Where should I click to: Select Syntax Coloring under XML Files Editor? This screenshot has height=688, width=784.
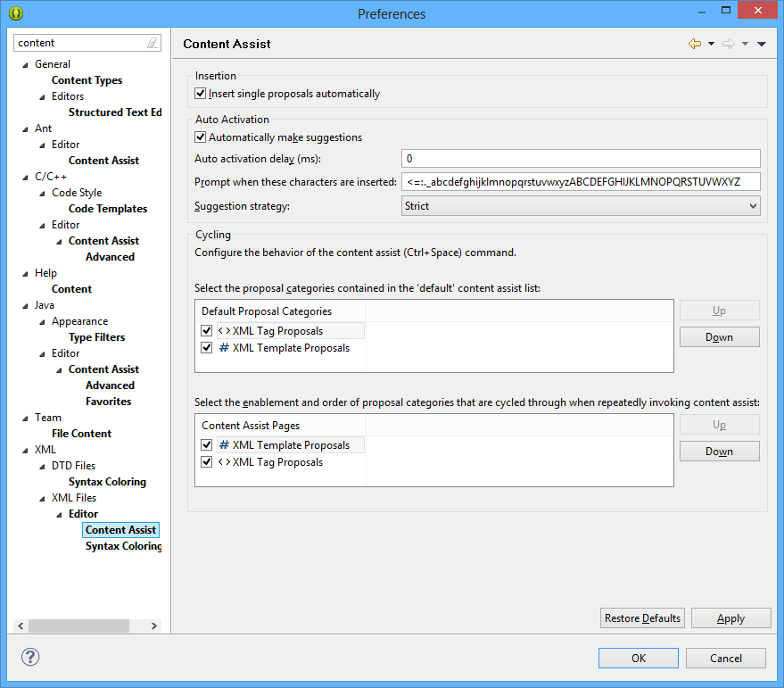coord(123,545)
